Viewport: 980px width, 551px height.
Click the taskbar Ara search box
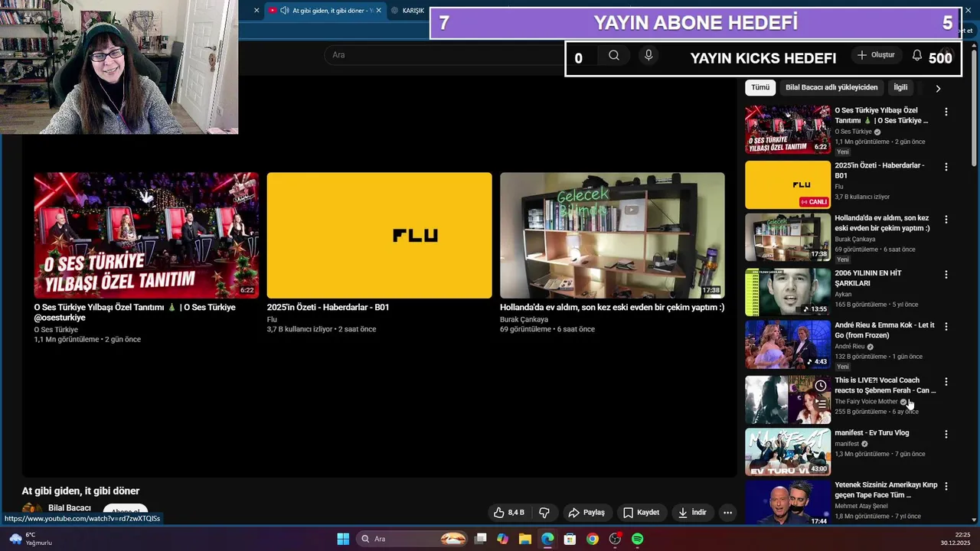pos(413,539)
